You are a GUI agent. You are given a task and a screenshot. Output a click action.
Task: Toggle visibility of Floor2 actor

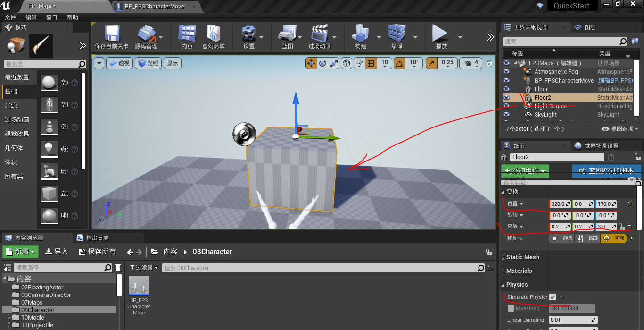coord(506,97)
